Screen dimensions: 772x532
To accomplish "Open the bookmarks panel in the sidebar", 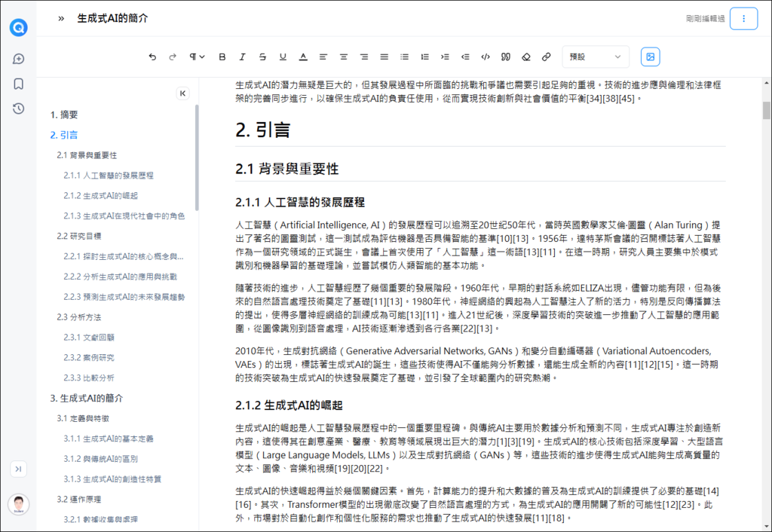I will click(18, 84).
